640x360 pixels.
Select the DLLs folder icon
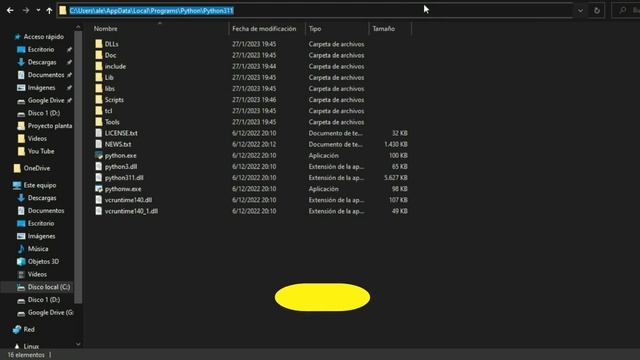[x=99, y=44]
